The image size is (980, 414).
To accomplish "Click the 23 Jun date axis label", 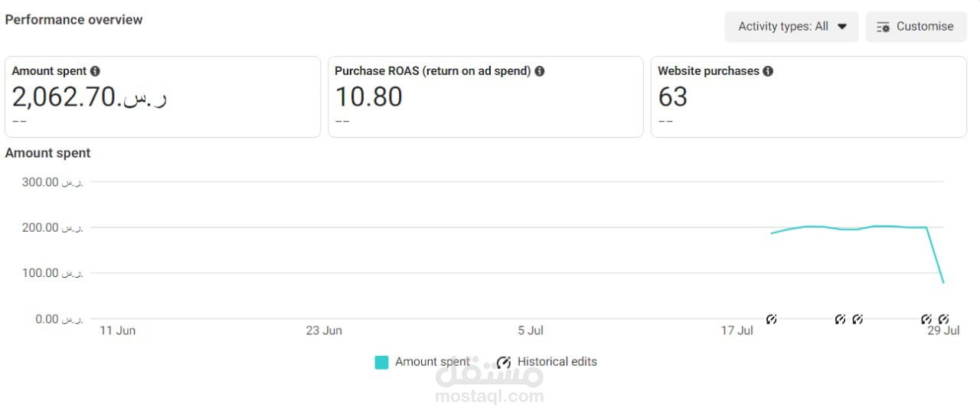I will pos(324,331).
